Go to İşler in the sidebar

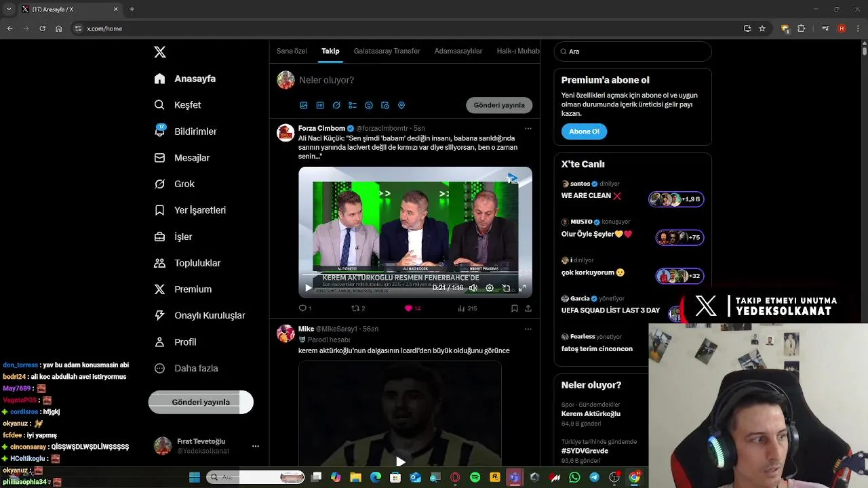[173, 237]
